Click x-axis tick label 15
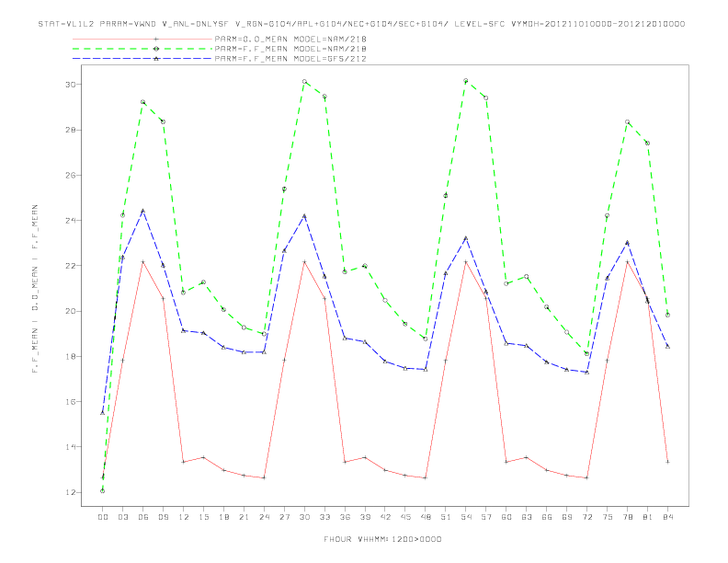Viewport: 728px width, 563px height. pyautogui.click(x=203, y=517)
